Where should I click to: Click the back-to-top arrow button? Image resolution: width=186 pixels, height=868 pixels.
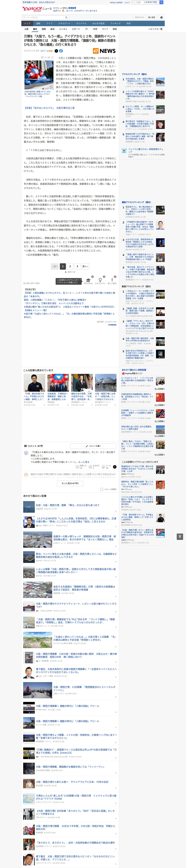[x=180, y=536]
